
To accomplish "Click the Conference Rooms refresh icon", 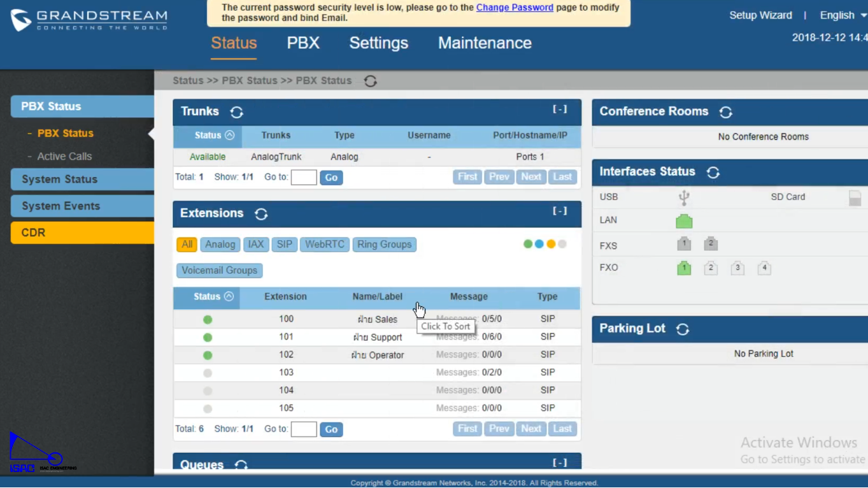I will click(725, 112).
